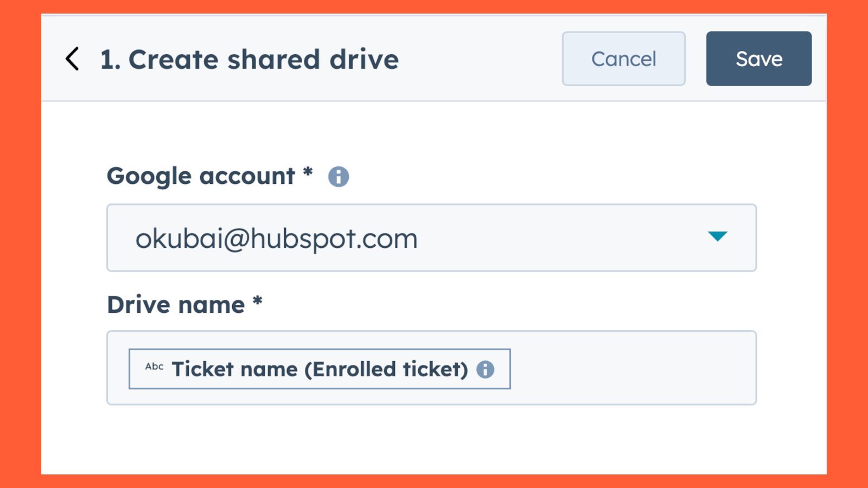Select the Ticket name (Enrolled ticket) token

pyautogui.click(x=320, y=369)
